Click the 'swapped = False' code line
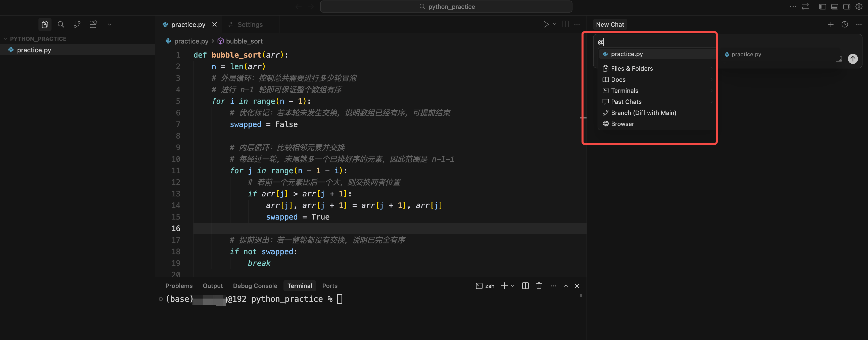868x340 pixels. [x=264, y=124]
